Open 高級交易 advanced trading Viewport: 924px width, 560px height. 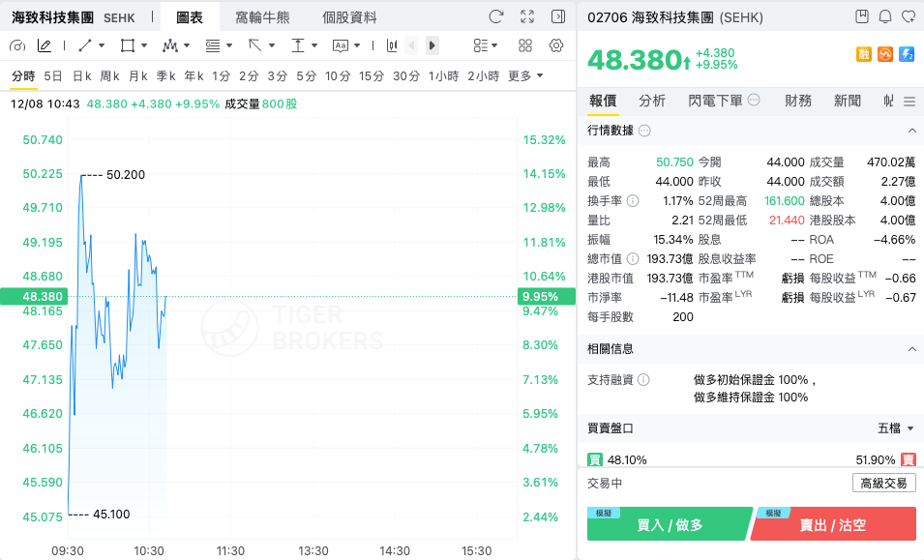(884, 483)
